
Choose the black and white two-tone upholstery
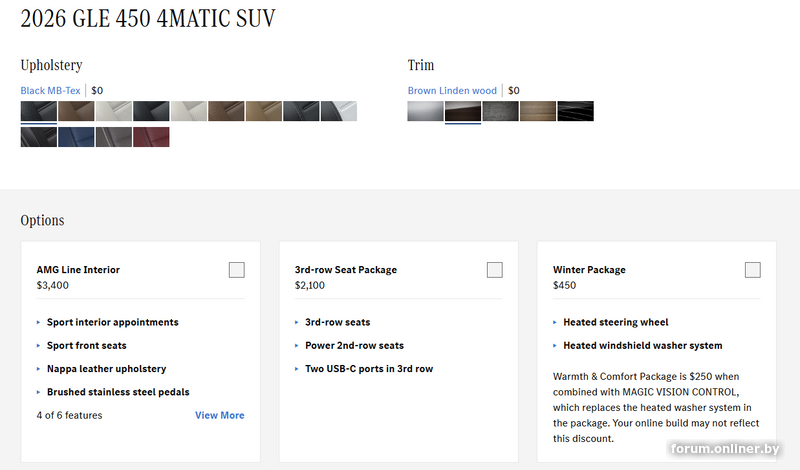coord(339,111)
